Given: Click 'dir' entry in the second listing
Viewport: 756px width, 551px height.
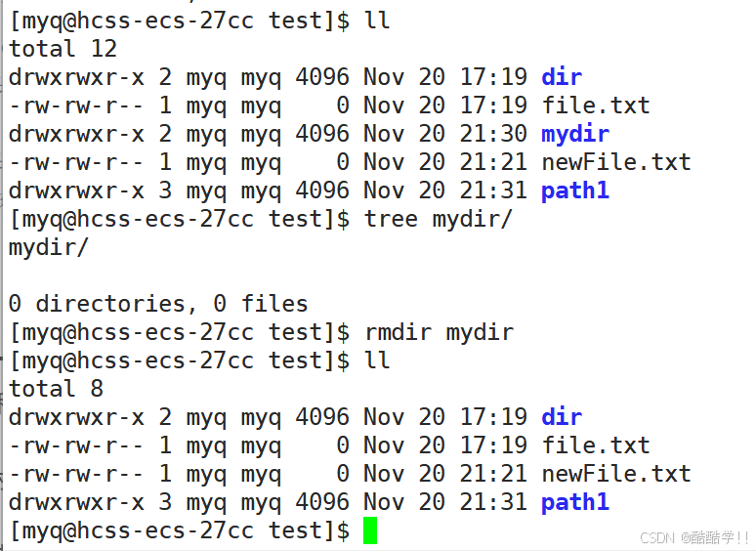Looking at the screenshot, I should (x=562, y=417).
